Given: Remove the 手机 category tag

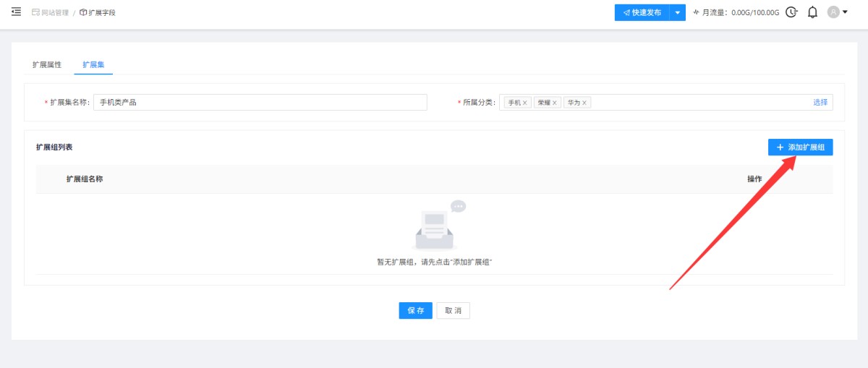Looking at the screenshot, I should (525, 103).
